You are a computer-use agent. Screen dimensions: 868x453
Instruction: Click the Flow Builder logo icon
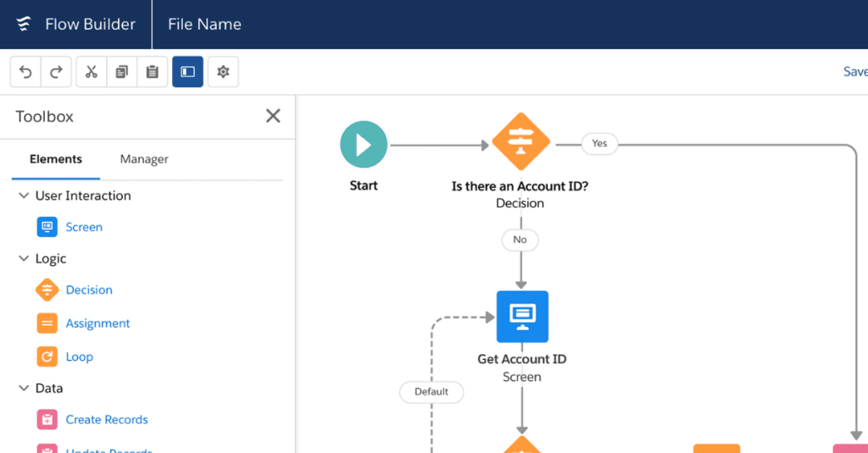(23, 24)
